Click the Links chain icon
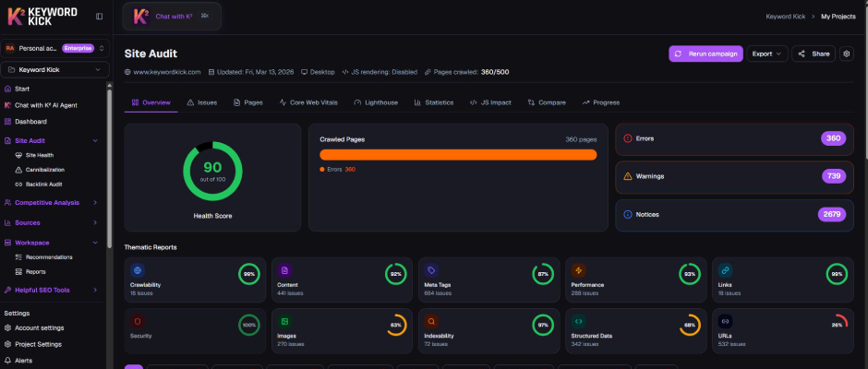Image resolution: width=868 pixels, height=369 pixels. click(x=726, y=271)
